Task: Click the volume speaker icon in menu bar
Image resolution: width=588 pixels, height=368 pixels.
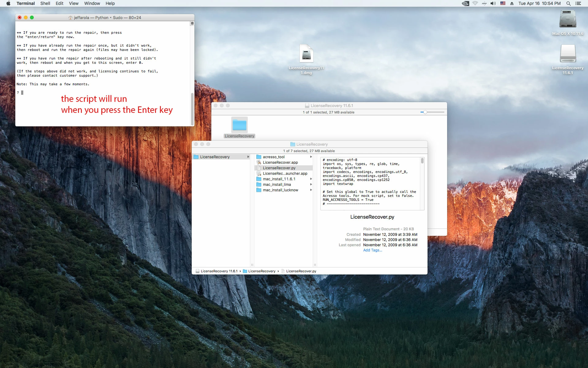Action: point(493,3)
